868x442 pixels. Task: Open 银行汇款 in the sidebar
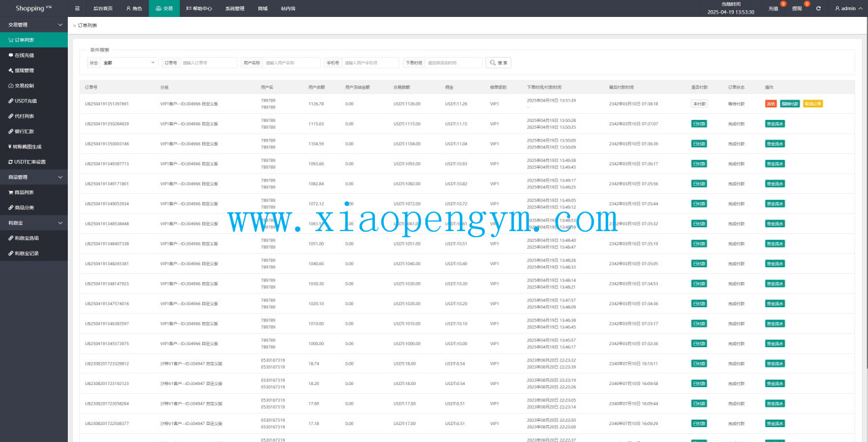pos(34,132)
